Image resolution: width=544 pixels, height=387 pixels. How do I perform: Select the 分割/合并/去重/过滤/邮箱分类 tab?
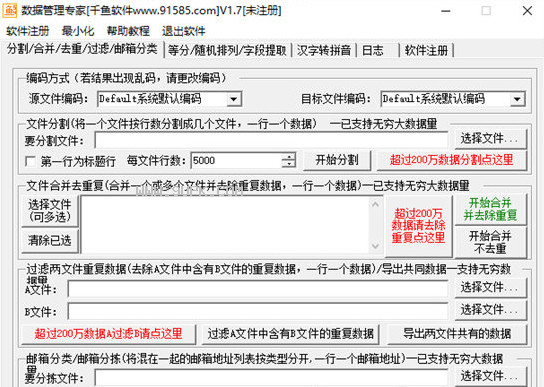coord(82,49)
